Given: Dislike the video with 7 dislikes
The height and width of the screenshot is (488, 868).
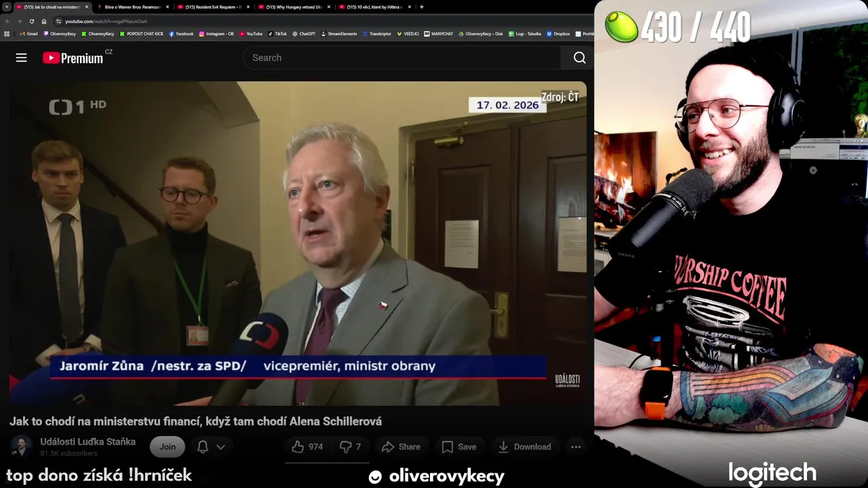Looking at the screenshot, I should point(351,447).
